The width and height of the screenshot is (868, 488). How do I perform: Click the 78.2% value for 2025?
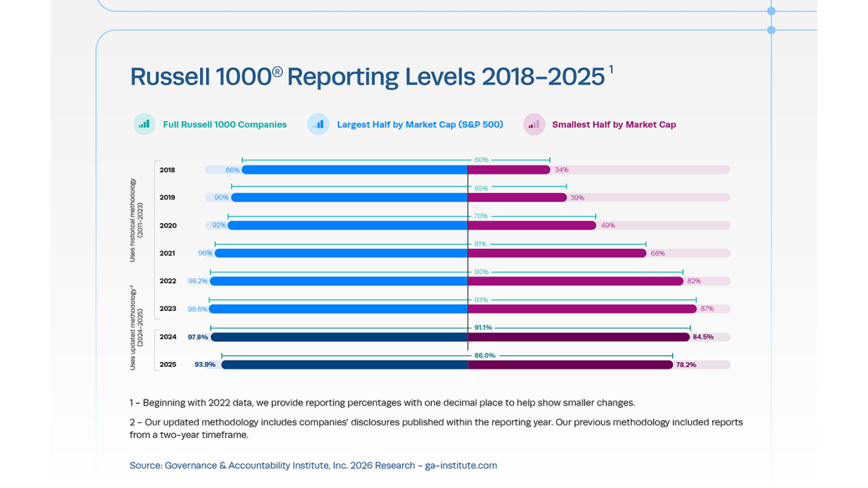[686, 365]
